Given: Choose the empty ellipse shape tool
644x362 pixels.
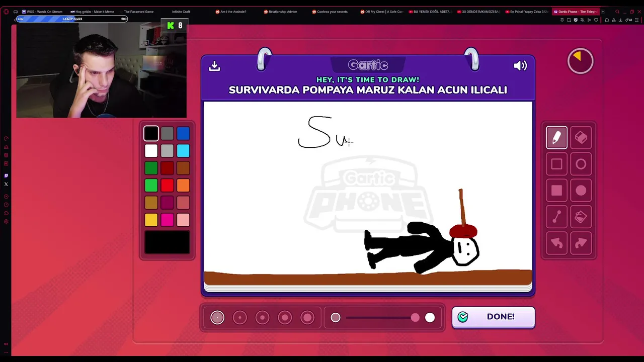Looking at the screenshot, I should point(581,164).
